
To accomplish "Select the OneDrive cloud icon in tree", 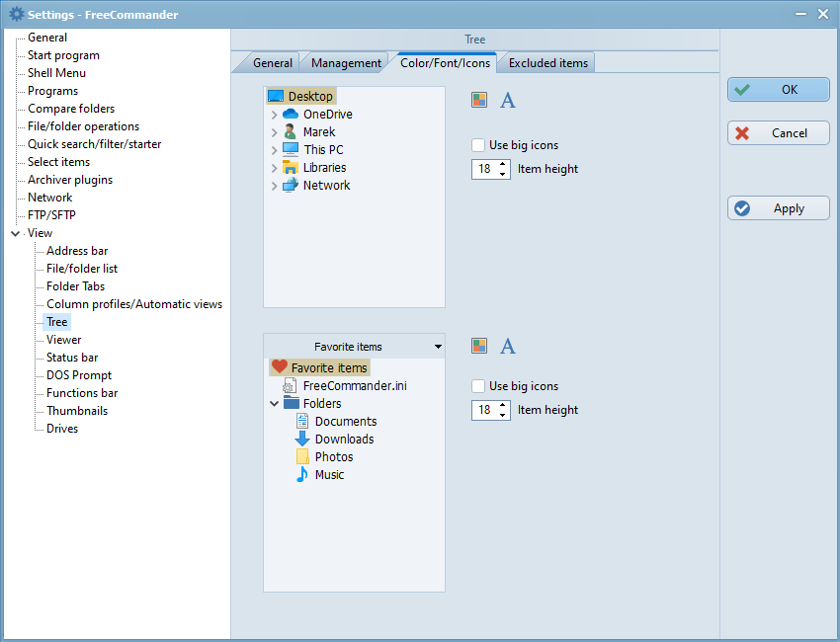I will tap(291, 115).
